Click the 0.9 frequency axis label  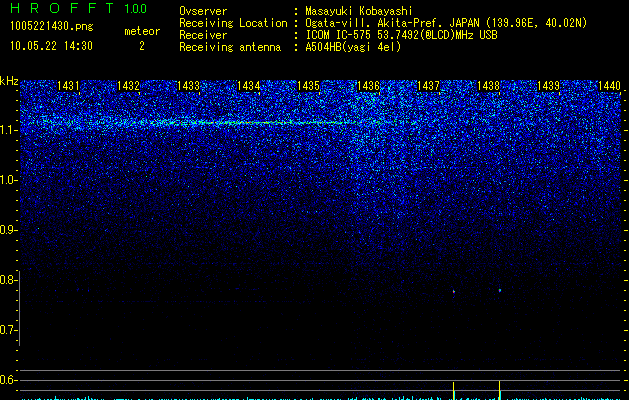pos(7,230)
